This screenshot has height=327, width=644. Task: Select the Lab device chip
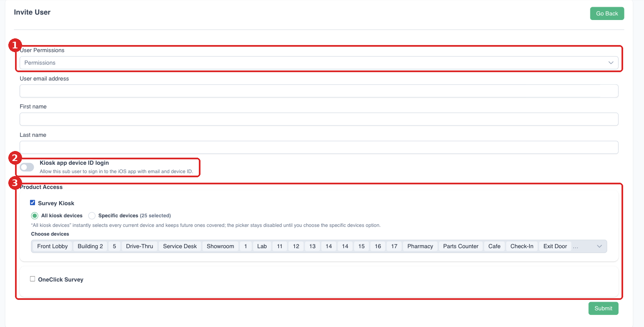point(262,247)
